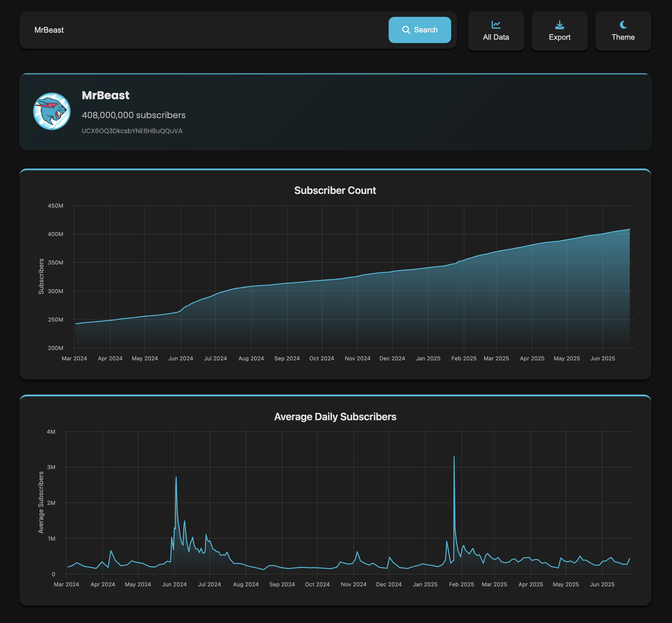Click the MrBeast channel name heading
Image resolution: width=672 pixels, height=623 pixels.
pos(106,95)
